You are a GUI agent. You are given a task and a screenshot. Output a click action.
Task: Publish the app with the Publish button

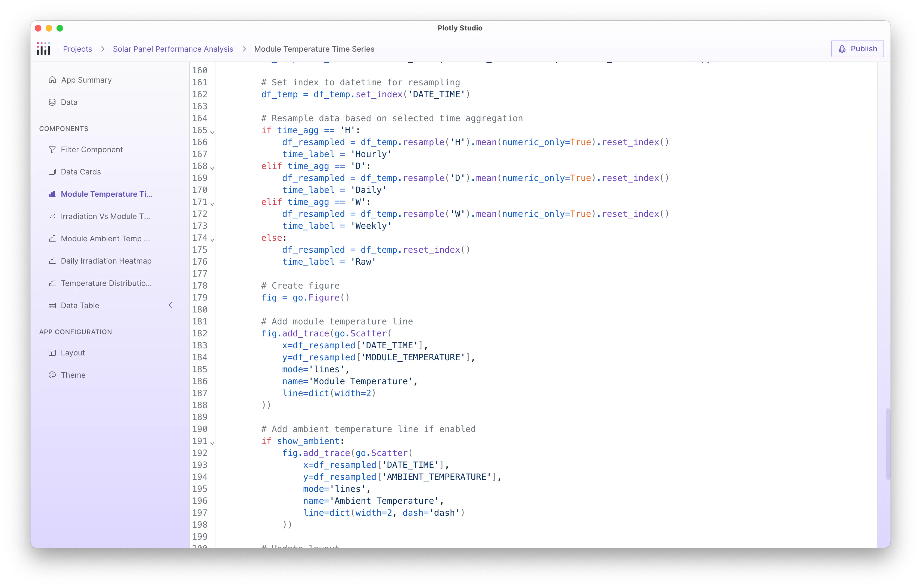coord(857,49)
